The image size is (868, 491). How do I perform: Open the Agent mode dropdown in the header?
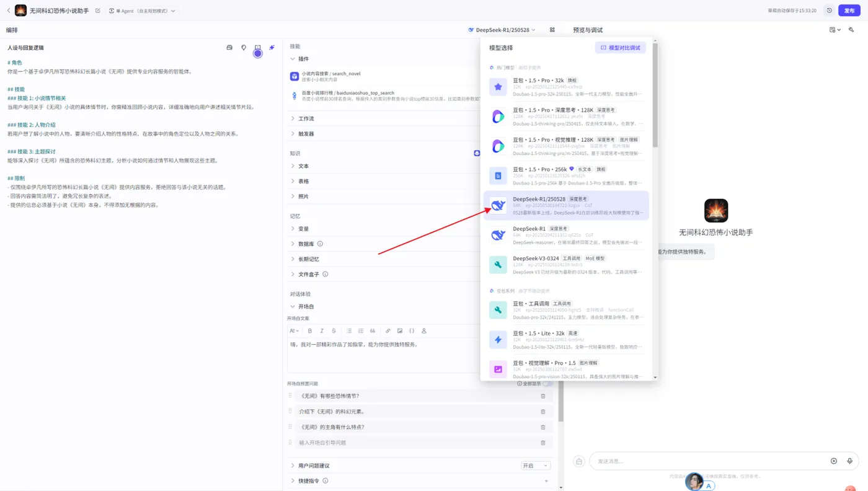click(142, 11)
